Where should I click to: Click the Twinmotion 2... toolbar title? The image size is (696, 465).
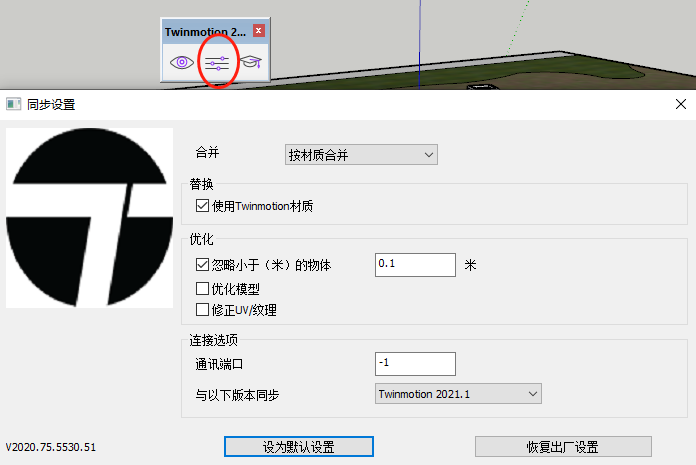pos(205,32)
